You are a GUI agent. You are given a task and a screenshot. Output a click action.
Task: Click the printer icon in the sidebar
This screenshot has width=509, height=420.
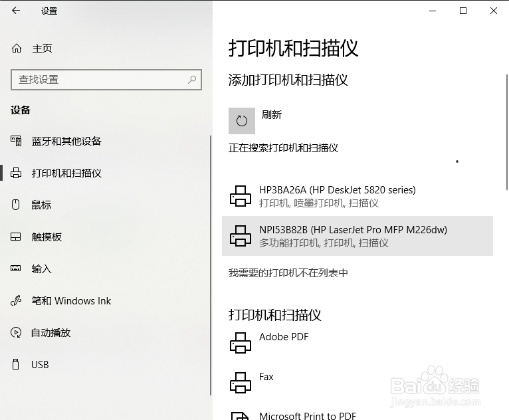pos(16,173)
